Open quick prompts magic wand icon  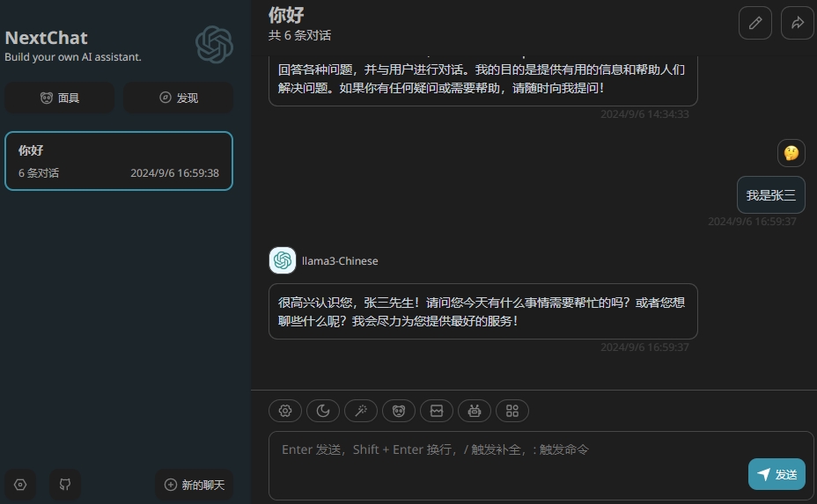coord(361,410)
